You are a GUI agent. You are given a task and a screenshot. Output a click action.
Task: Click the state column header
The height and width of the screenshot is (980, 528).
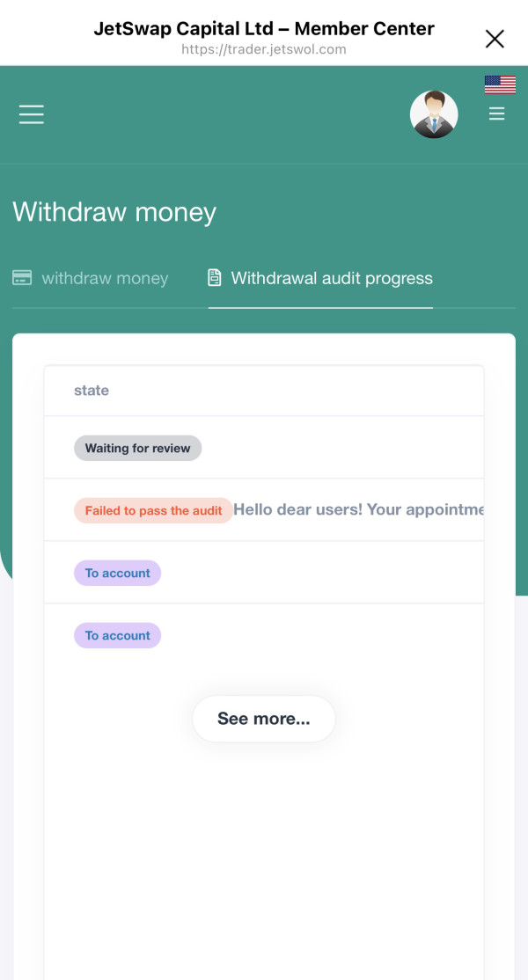pos(92,391)
